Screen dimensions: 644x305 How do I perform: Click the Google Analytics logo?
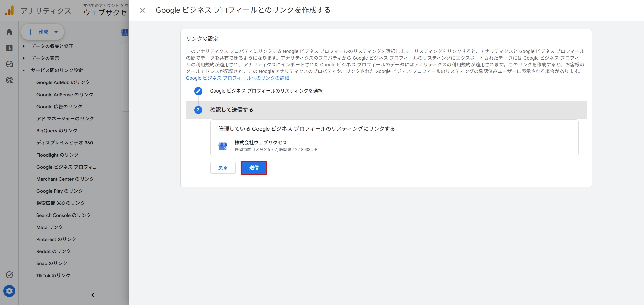pos(10,10)
